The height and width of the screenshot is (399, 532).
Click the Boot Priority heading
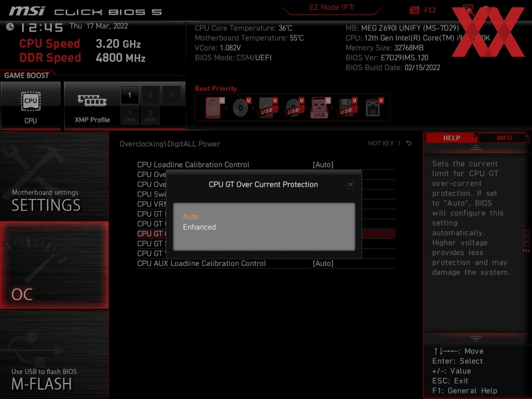coord(216,89)
